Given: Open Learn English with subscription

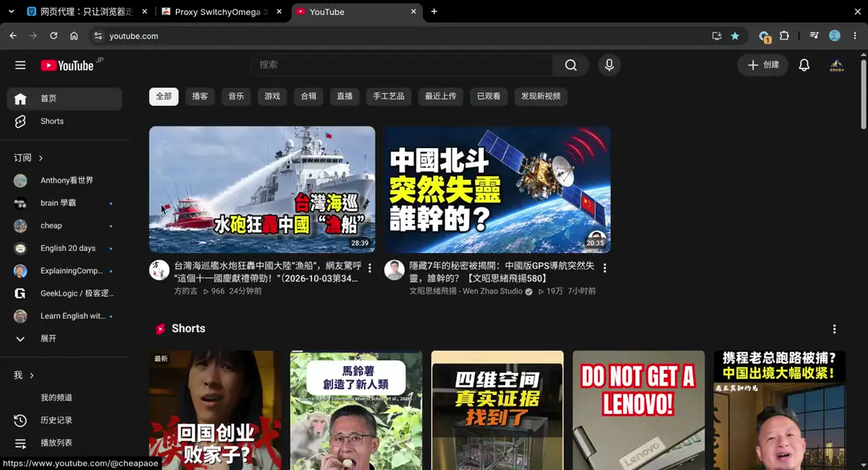Looking at the screenshot, I should [x=65, y=315].
